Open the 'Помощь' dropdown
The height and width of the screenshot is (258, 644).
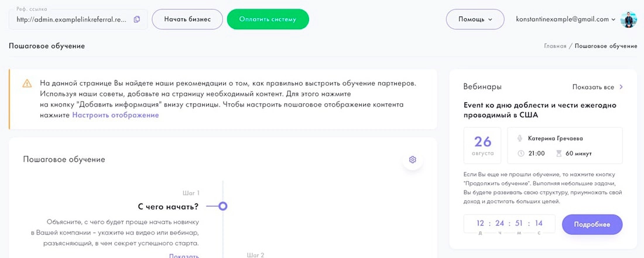[475, 19]
